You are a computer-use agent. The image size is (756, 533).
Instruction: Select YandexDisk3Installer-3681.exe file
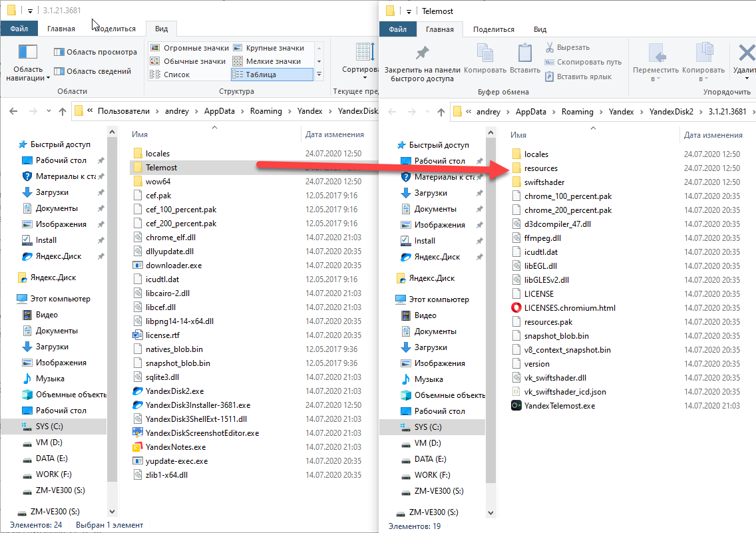[x=198, y=405]
